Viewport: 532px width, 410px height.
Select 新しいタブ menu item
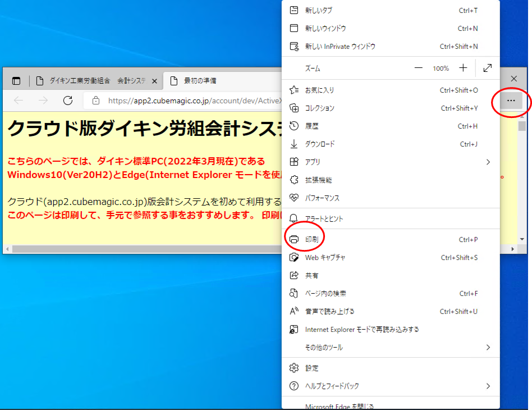[319, 11]
